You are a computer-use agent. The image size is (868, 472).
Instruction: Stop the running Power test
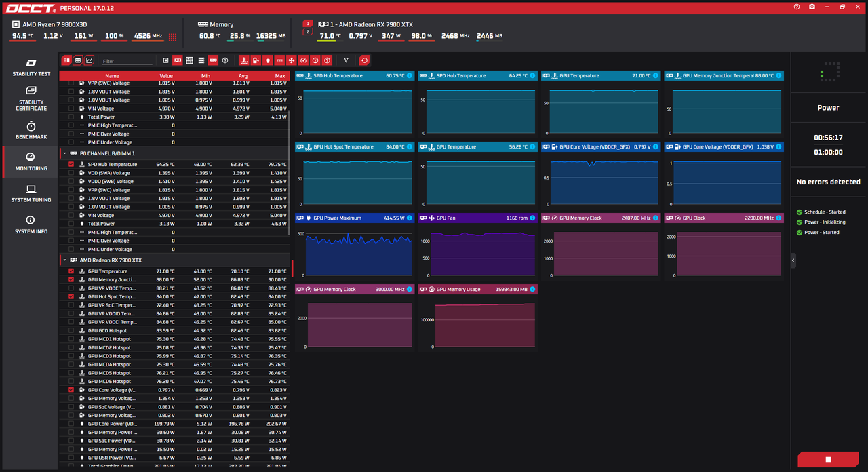(x=828, y=459)
